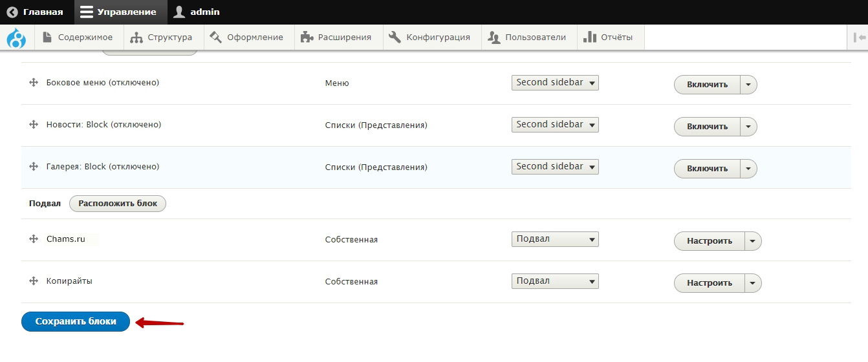Open region select for Копирайты block

coord(555,281)
